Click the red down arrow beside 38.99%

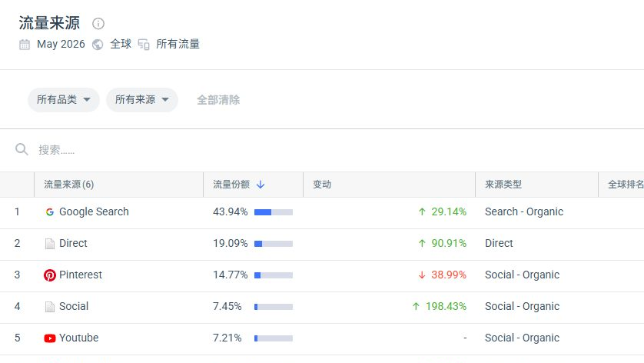422,275
